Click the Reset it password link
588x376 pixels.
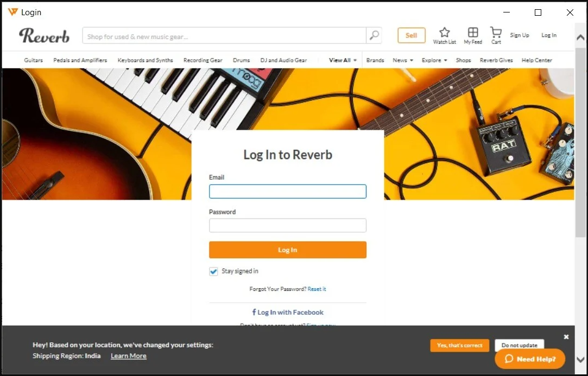click(x=317, y=289)
